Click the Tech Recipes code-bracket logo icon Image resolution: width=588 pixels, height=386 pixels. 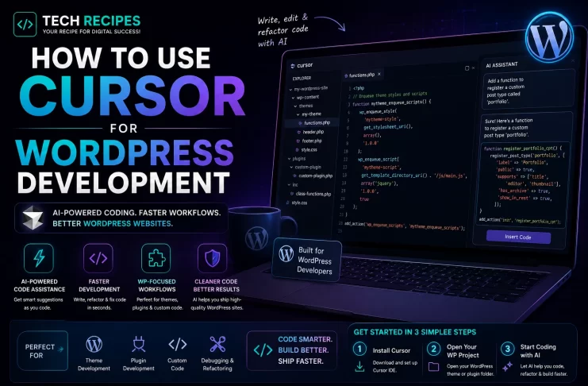pos(25,25)
